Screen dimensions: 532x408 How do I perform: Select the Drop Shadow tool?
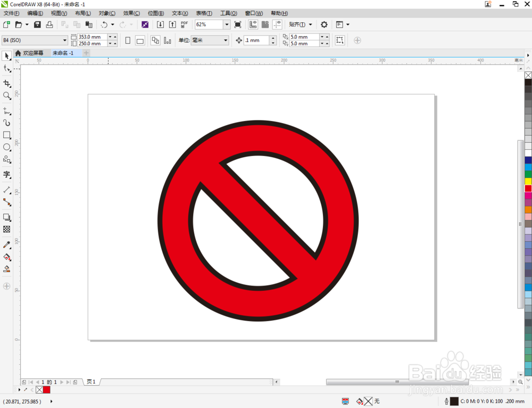[7, 217]
